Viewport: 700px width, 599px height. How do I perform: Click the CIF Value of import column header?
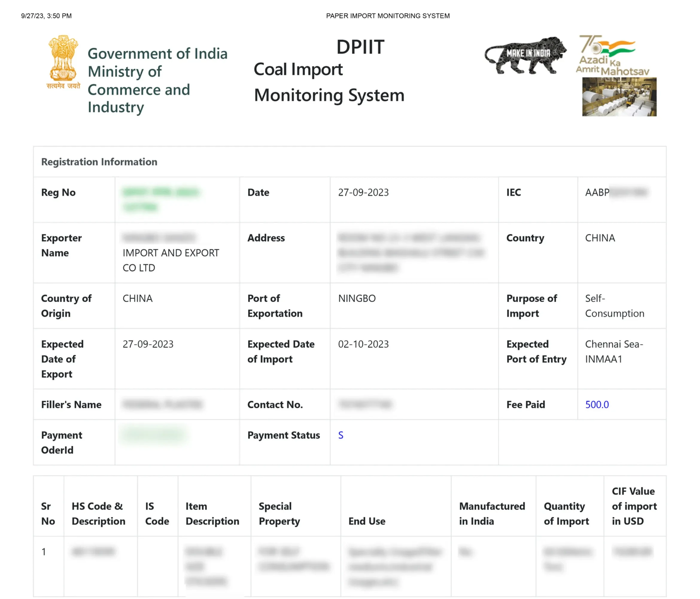634,506
